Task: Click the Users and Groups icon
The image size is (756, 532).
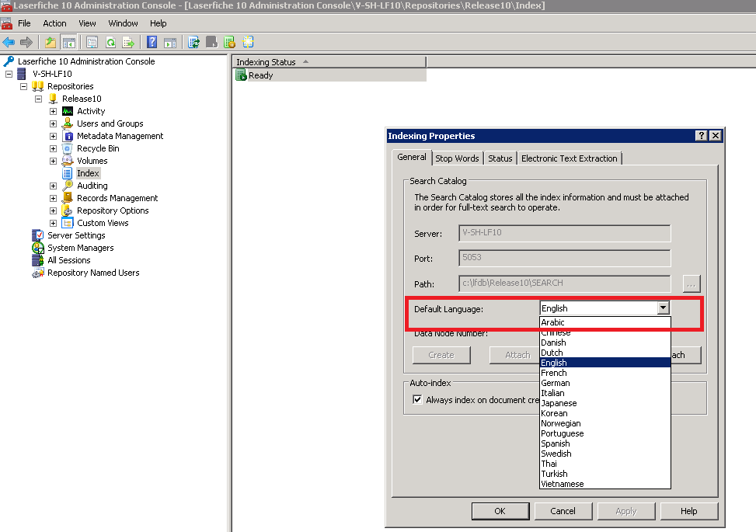Action: click(x=68, y=123)
